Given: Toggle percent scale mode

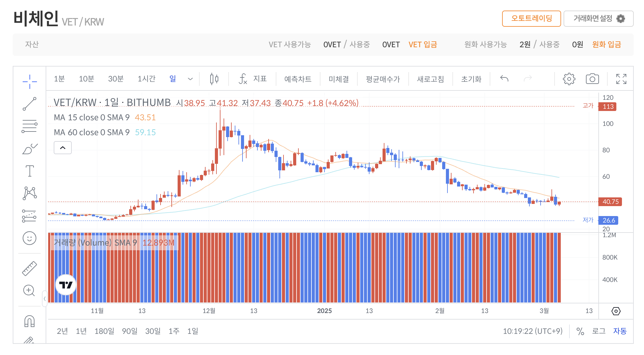Looking at the screenshot, I should 580,331.
